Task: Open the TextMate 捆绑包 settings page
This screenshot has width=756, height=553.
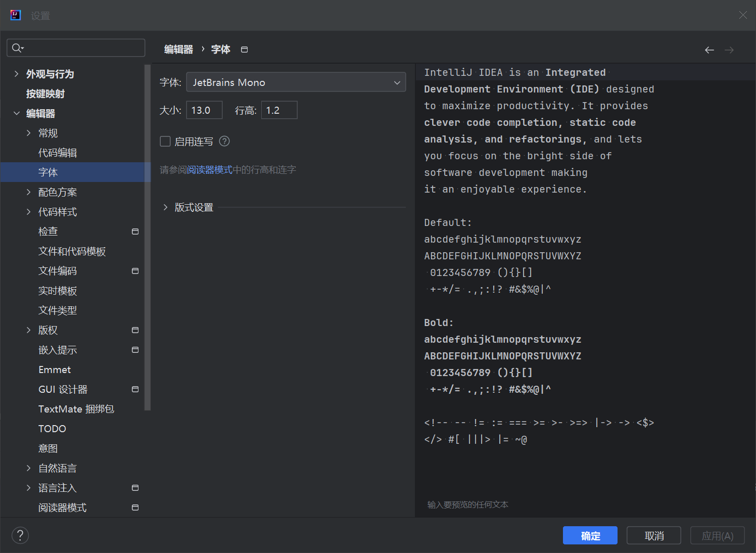Action: [76, 409]
